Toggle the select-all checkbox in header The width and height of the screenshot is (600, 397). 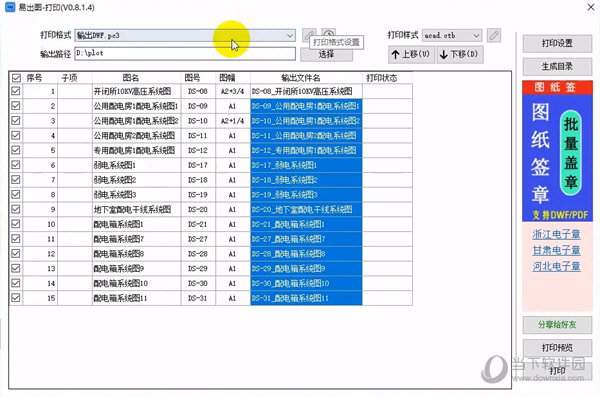[x=16, y=78]
